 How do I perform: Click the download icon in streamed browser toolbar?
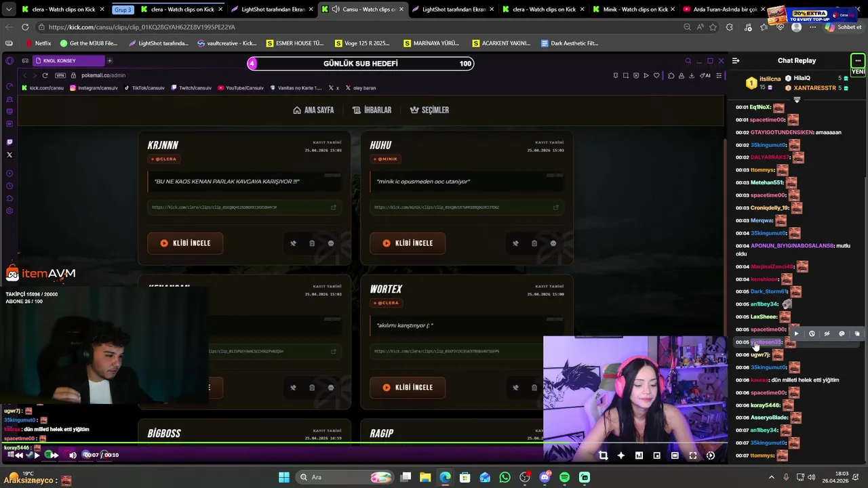point(691,75)
